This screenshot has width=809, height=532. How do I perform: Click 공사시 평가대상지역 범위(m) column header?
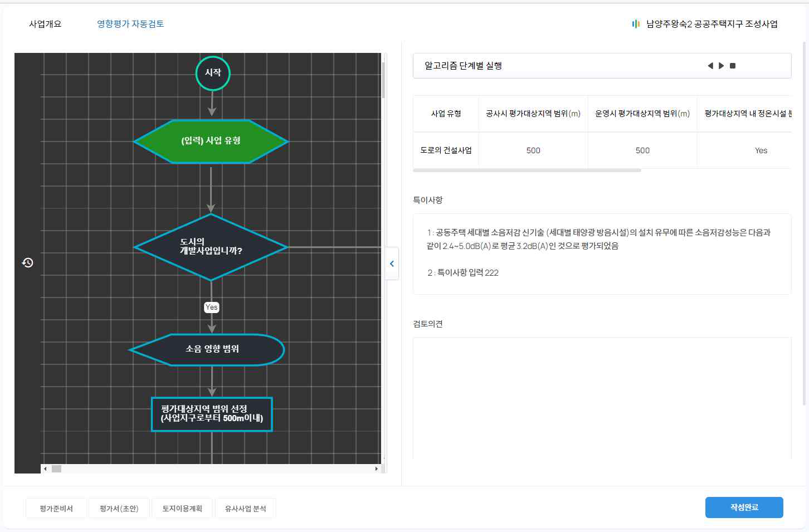pos(533,114)
